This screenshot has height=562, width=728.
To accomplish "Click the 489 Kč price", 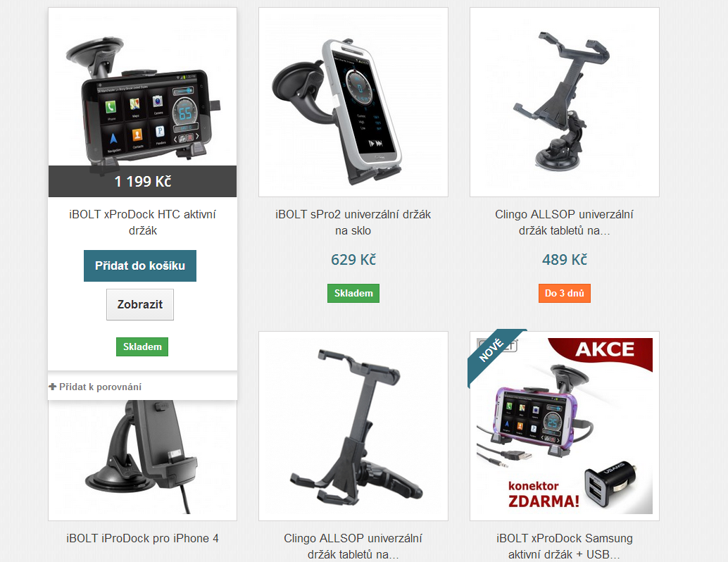I will coord(565,260).
